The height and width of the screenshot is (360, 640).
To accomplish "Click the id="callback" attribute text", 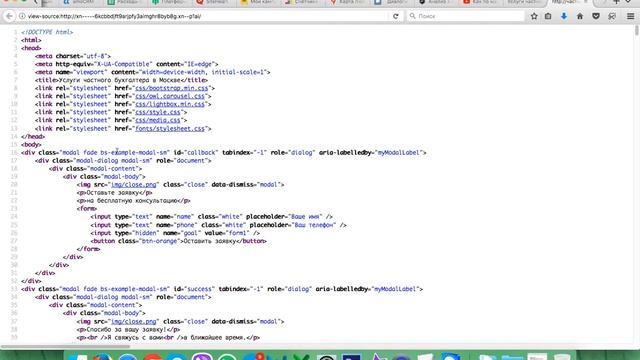I will coord(196,153).
